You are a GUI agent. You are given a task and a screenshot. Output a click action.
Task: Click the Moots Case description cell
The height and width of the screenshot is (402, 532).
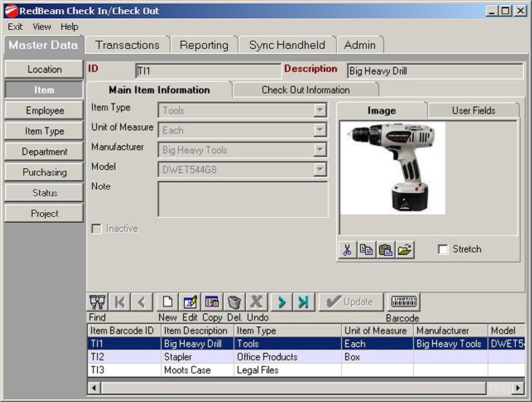197,370
